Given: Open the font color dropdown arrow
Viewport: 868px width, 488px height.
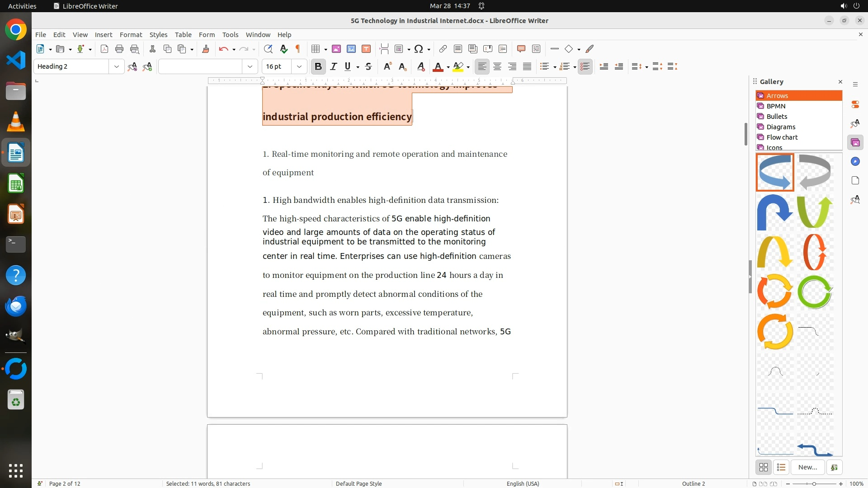Looking at the screenshot, I should click(x=448, y=67).
